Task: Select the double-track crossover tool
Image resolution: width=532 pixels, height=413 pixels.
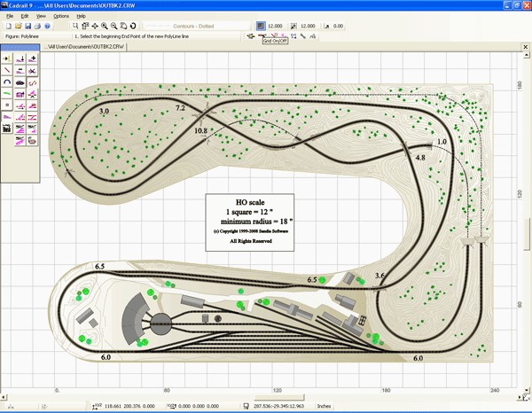Action: pos(32,117)
